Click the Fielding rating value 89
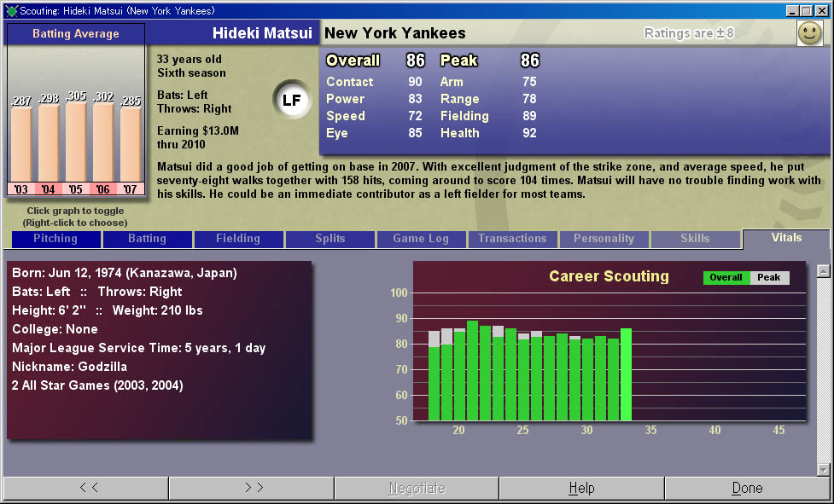 (529, 116)
